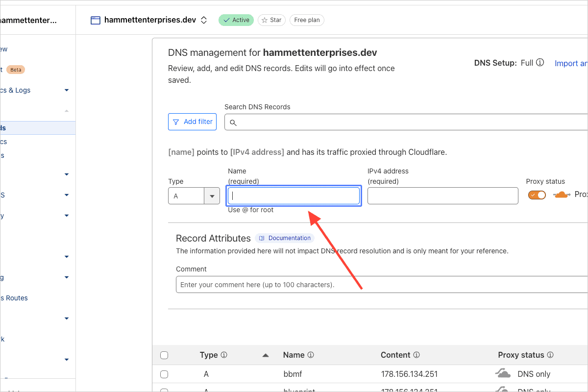Sort records using the Name column arrow
The width and height of the screenshot is (588, 392).
[x=266, y=355]
